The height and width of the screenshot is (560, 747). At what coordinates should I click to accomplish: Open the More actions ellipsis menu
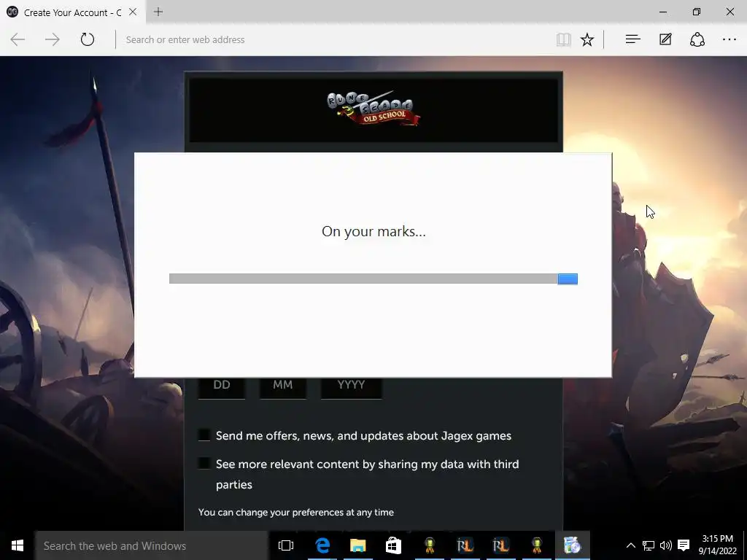click(x=729, y=39)
